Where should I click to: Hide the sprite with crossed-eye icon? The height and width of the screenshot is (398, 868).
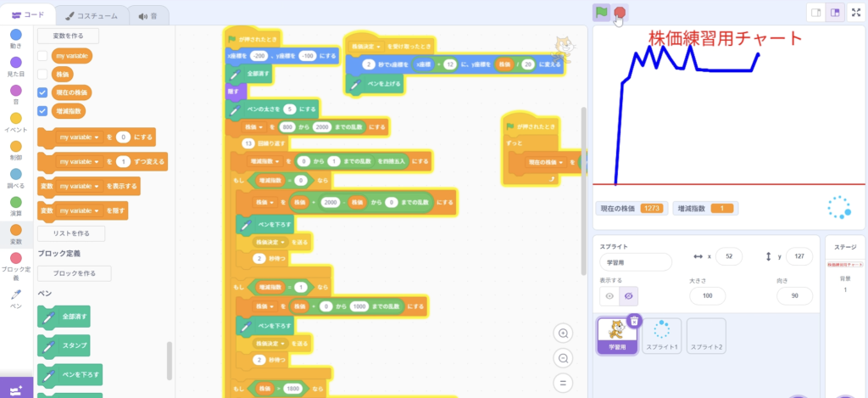pos(628,296)
